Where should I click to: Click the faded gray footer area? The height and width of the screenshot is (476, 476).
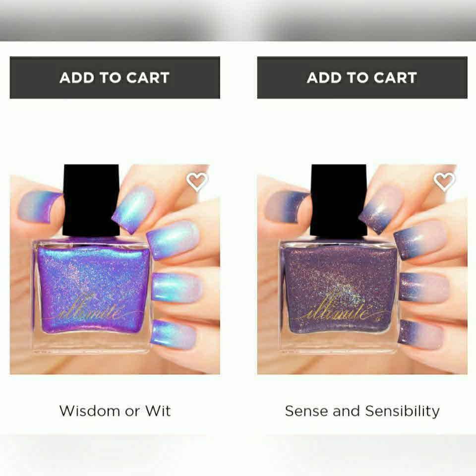click(238, 455)
